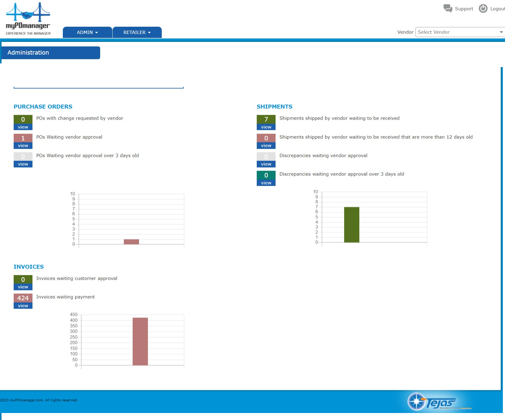Click the myPOmanager logo
Viewport: 505px width, 420px height.
pyautogui.click(x=28, y=17)
